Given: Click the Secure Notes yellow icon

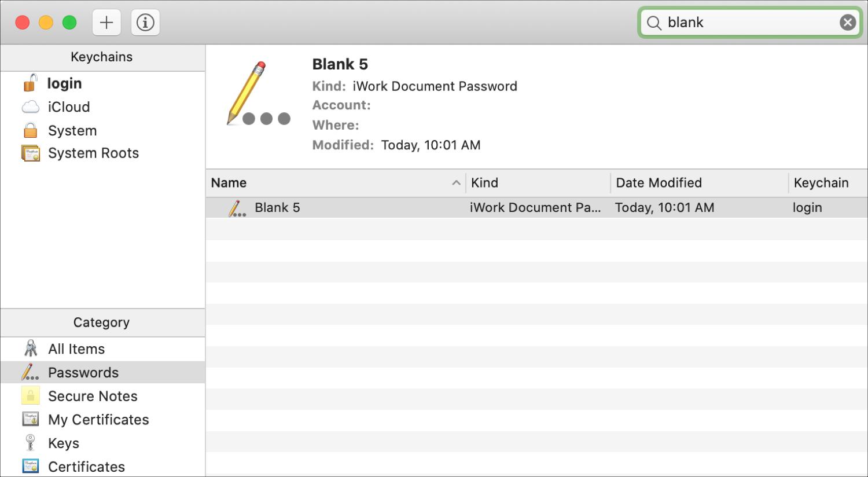Looking at the screenshot, I should click(31, 396).
